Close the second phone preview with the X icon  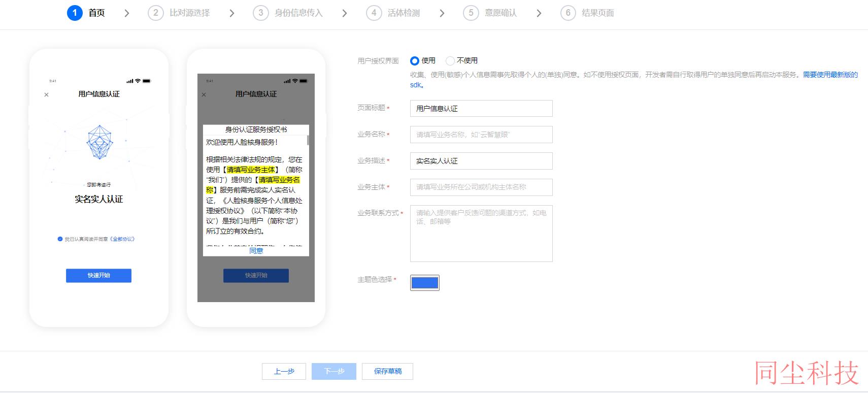coord(204,94)
